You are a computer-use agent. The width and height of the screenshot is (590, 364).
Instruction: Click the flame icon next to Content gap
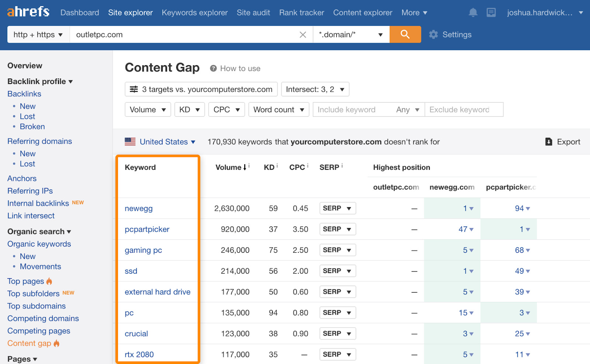click(56, 343)
